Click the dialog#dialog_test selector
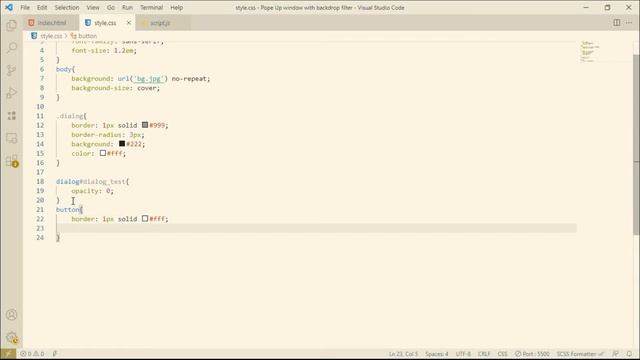Image resolution: width=640 pixels, height=360 pixels. click(91, 181)
